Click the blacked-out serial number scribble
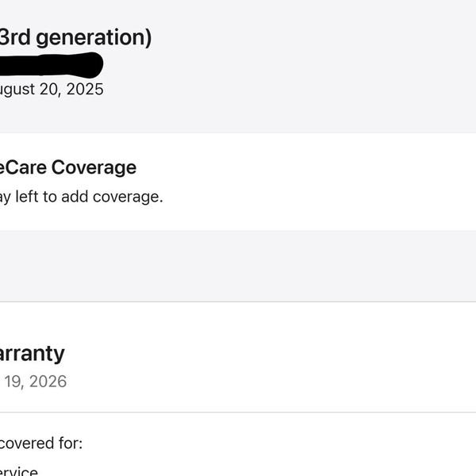476x476 pixels. coord(49,64)
